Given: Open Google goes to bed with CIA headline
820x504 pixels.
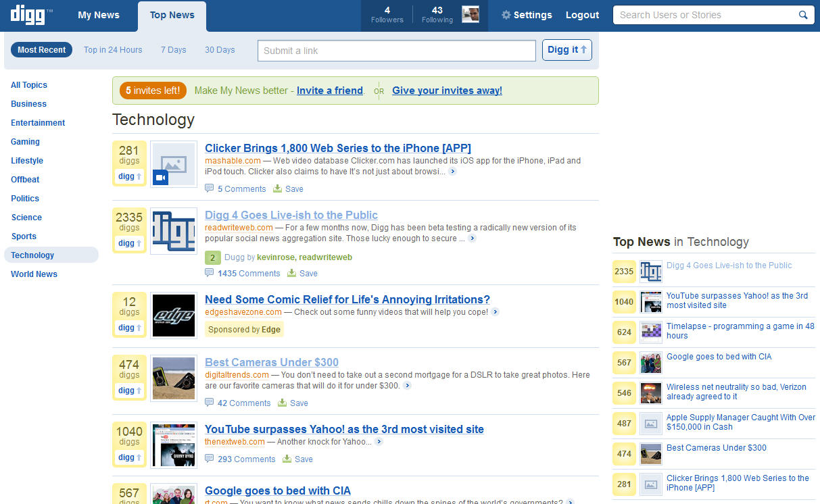Looking at the screenshot, I should (278, 490).
